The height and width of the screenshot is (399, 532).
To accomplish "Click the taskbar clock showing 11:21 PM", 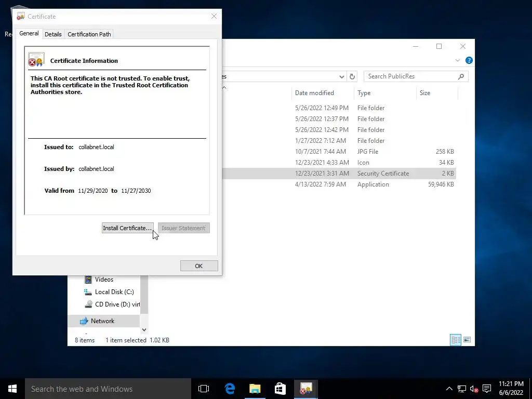I will (x=511, y=389).
